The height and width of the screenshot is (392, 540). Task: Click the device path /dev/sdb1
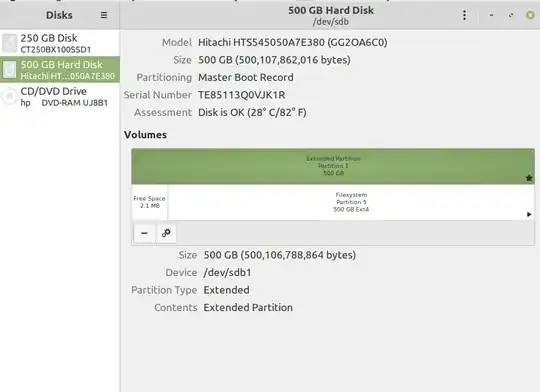pyautogui.click(x=227, y=272)
